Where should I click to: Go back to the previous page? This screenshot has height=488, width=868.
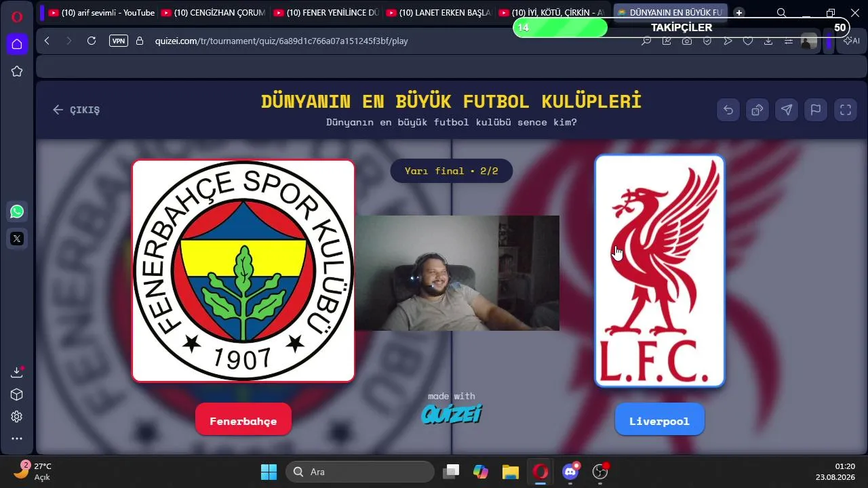coord(47,41)
